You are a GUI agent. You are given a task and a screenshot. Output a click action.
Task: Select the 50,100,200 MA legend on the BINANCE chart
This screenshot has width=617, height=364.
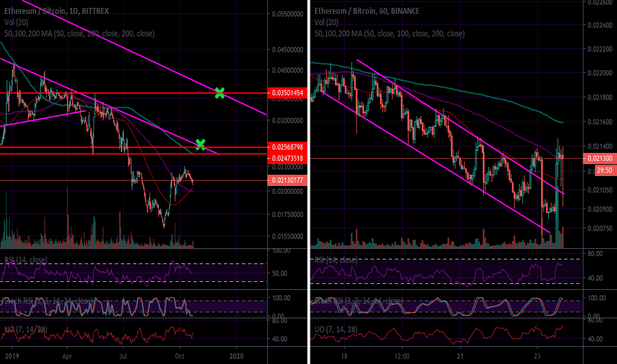tap(389, 34)
